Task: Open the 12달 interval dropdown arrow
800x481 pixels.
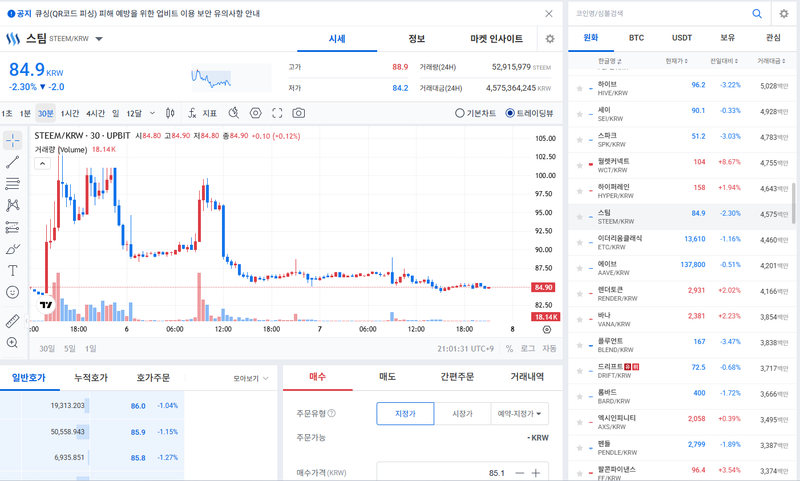Action: click(152, 113)
